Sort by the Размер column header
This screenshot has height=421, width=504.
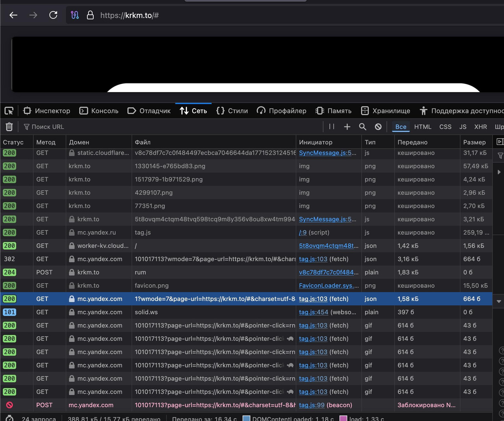point(476,142)
